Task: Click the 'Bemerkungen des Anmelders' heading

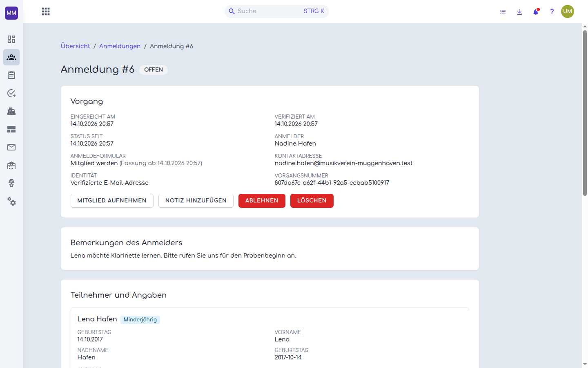Action: [127, 243]
